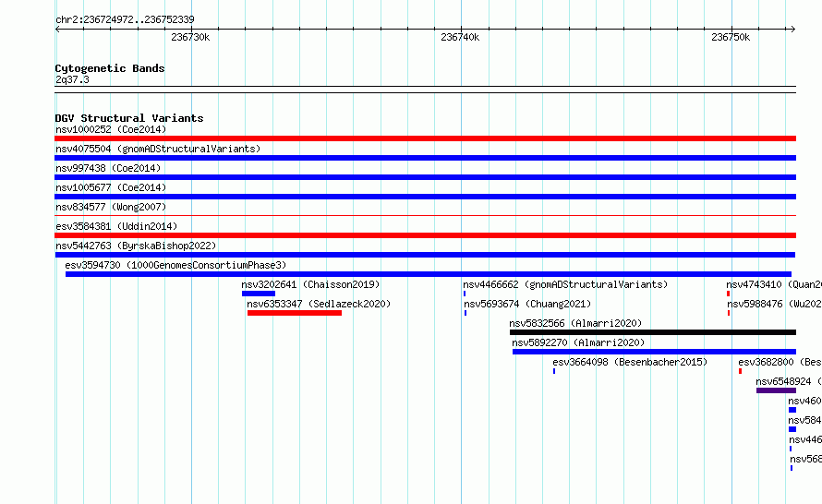Click the short blue bar under nsv3202641
822x504 pixels.
coord(259,294)
